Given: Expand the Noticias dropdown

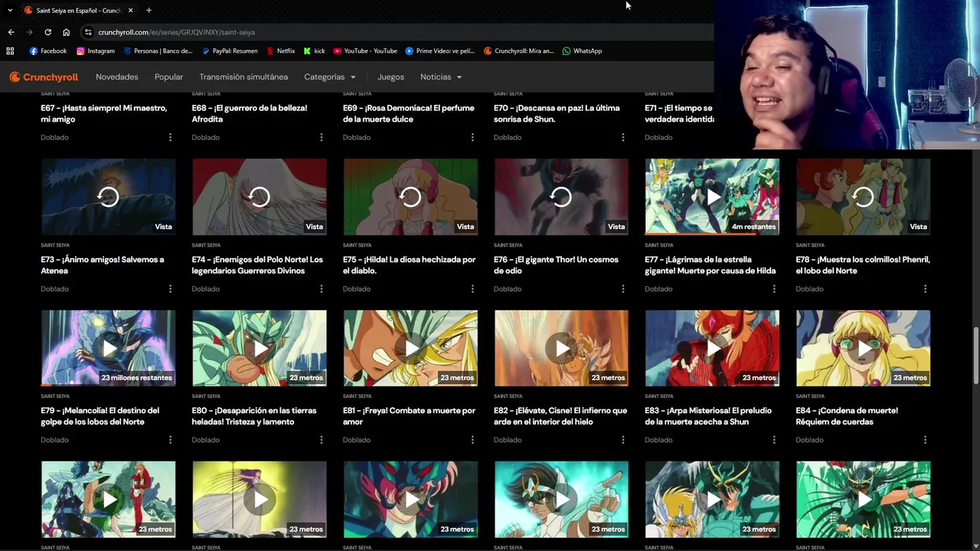Looking at the screenshot, I should click(x=441, y=77).
